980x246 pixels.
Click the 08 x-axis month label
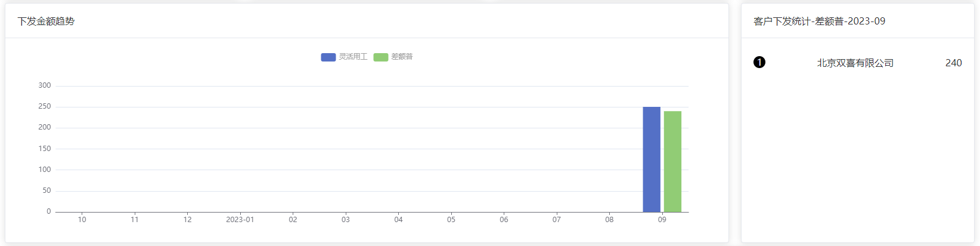(609, 220)
